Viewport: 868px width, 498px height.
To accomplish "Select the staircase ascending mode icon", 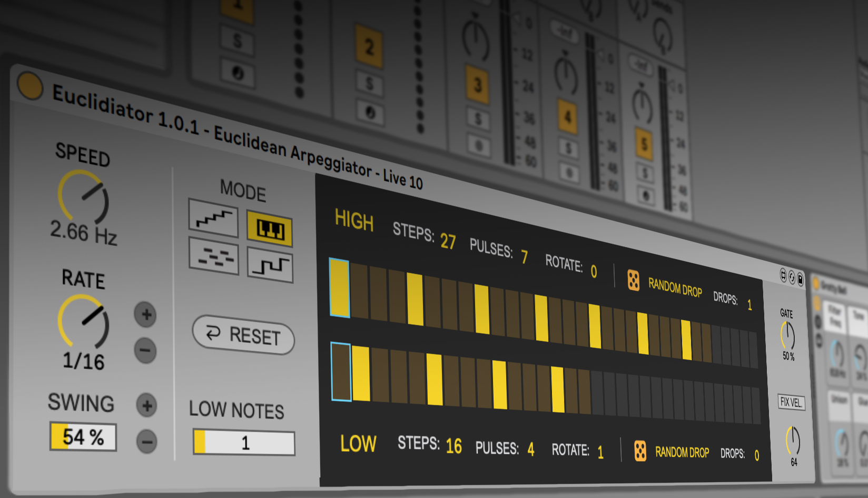I will (213, 217).
